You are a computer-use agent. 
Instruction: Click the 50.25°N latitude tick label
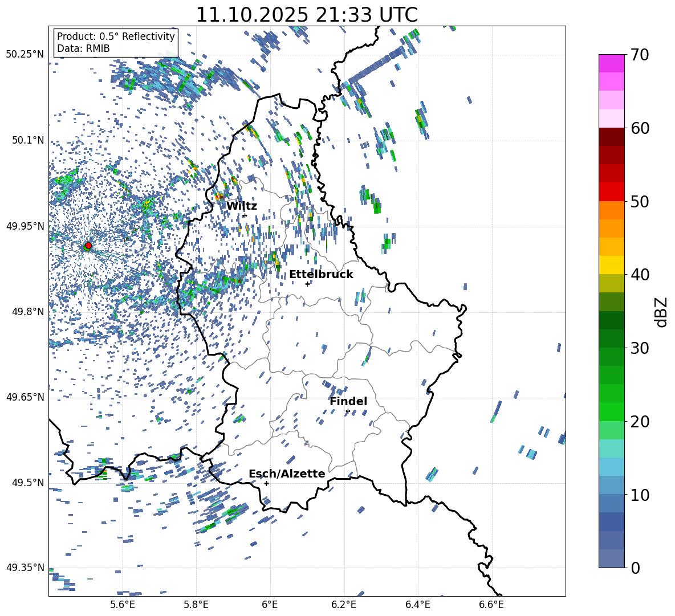pos(25,55)
